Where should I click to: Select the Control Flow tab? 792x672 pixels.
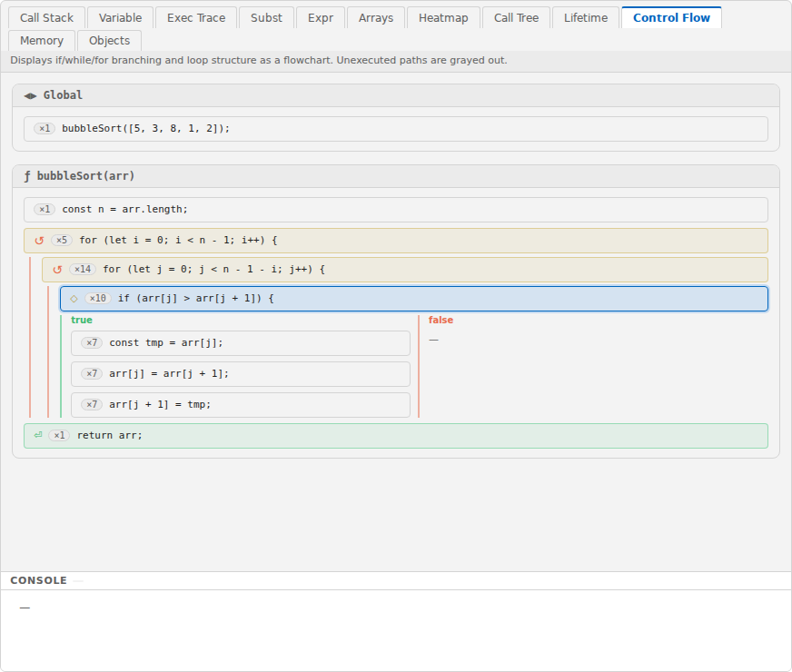click(671, 17)
